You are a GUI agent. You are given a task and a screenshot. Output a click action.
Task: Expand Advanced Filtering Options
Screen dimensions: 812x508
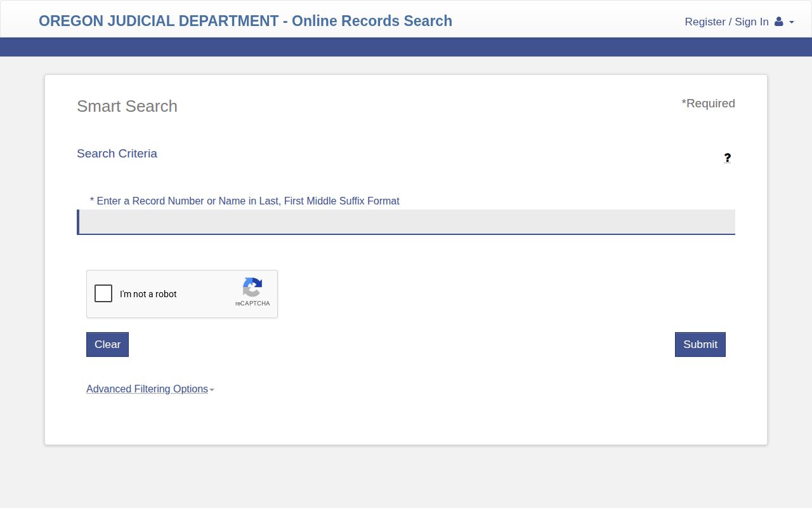pyautogui.click(x=150, y=389)
